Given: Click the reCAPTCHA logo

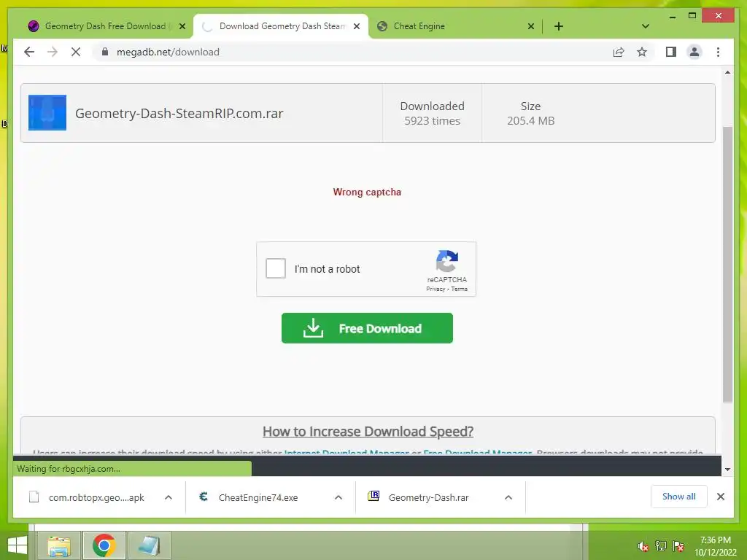Looking at the screenshot, I should coord(447,262).
